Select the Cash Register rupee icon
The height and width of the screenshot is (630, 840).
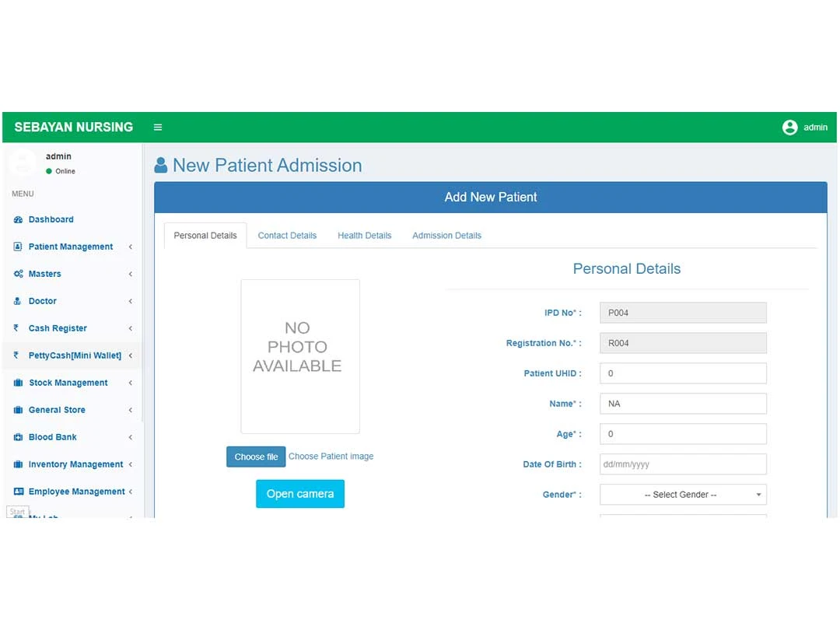coord(18,328)
